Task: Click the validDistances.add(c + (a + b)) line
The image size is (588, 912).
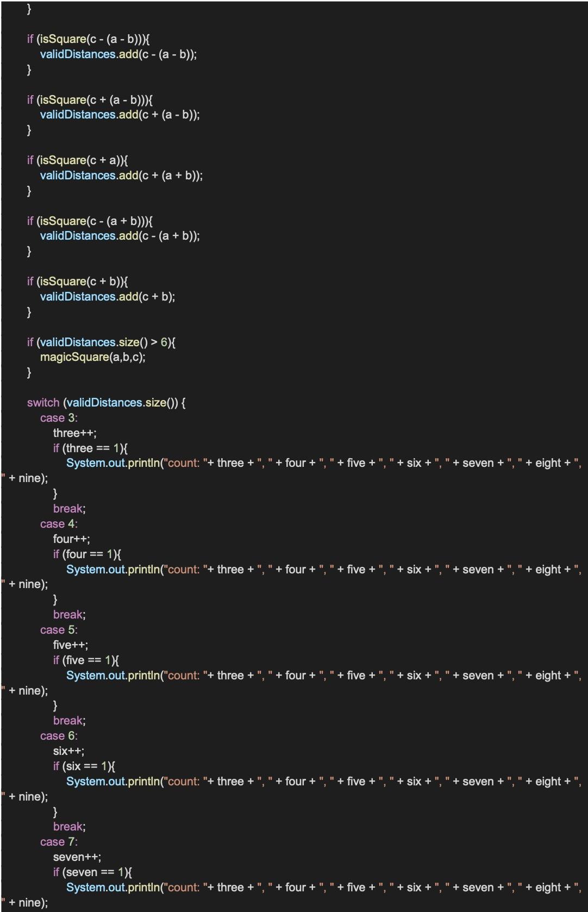Action: [121, 176]
